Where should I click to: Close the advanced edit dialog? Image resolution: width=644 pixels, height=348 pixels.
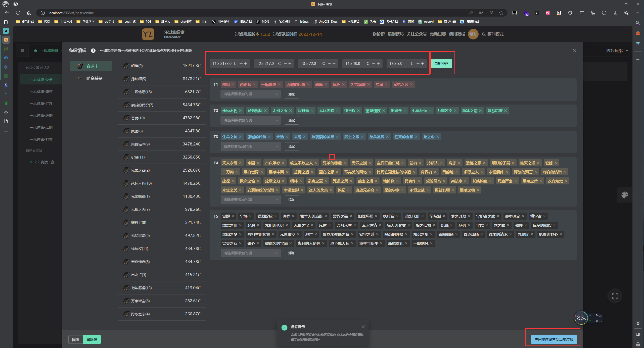coord(575,51)
